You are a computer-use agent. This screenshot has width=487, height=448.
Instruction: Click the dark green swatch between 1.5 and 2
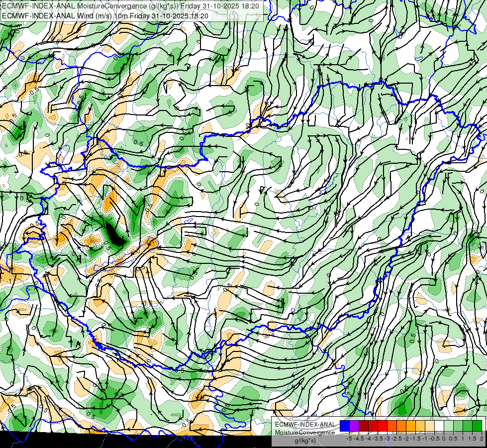477,426
